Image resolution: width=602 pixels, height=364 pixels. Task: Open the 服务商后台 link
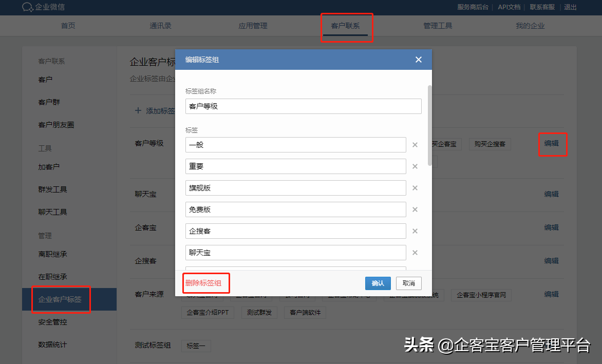(473, 7)
